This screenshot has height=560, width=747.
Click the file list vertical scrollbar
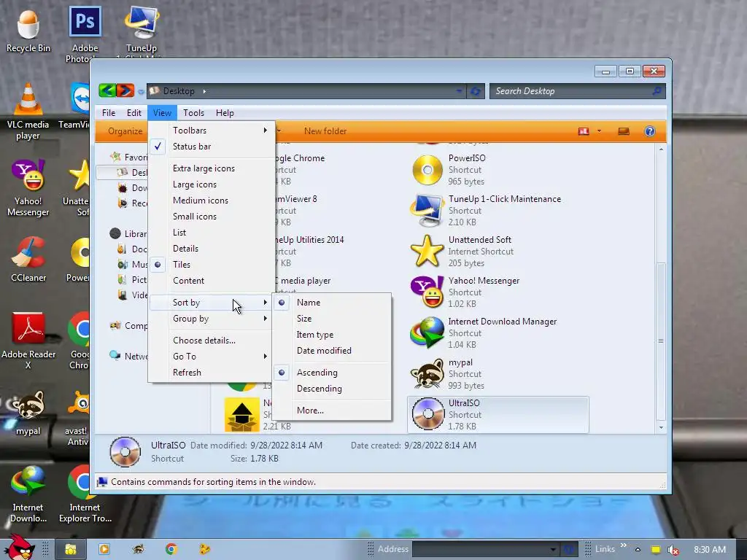coord(661,341)
